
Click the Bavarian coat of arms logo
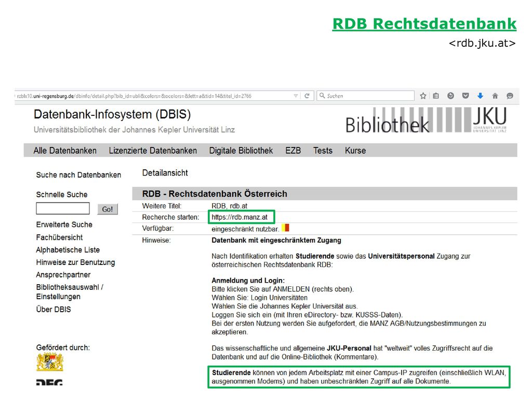[50, 362]
